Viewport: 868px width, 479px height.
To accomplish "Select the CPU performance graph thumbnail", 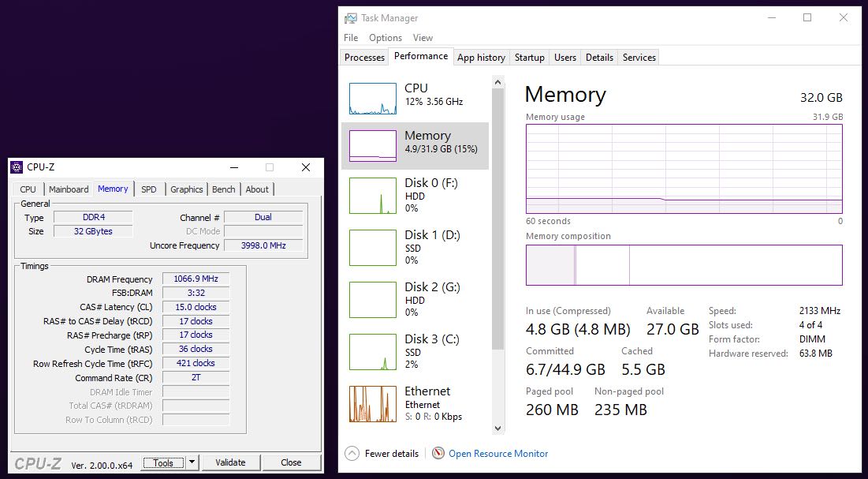I will pyautogui.click(x=372, y=99).
